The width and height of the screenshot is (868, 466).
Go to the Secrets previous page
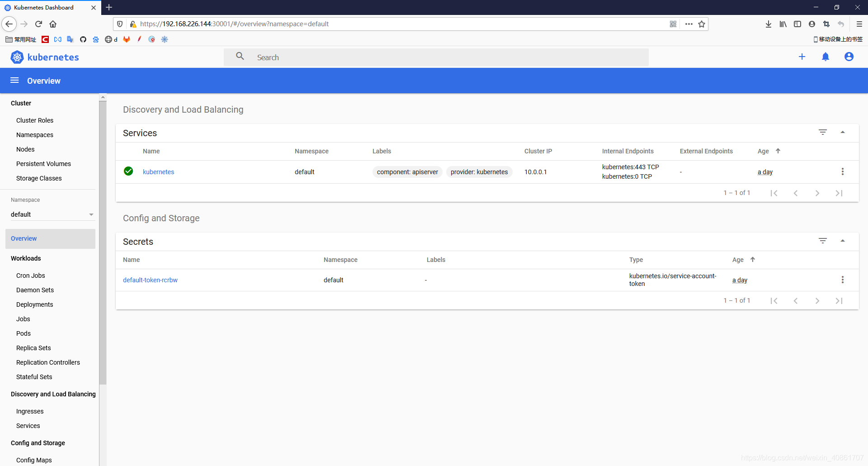pyautogui.click(x=796, y=301)
